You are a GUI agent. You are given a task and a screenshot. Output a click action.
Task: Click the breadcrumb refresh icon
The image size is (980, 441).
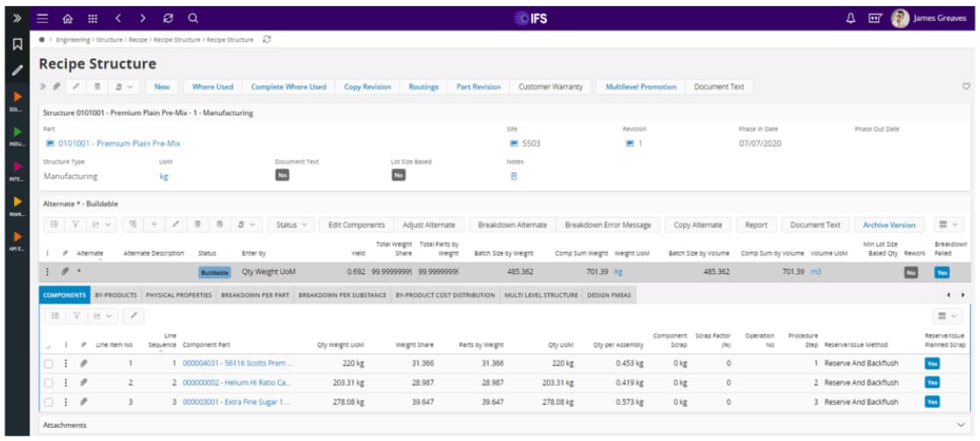[x=267, y=40]
